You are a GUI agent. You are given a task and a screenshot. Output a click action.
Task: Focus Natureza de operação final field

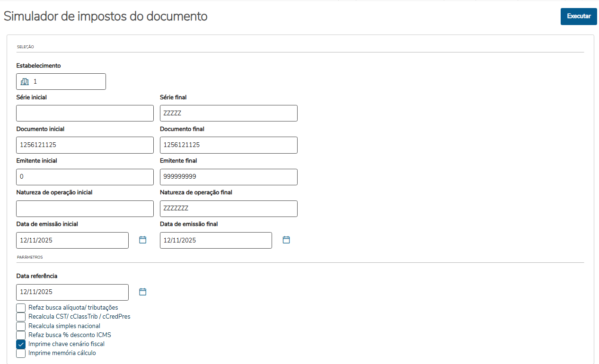pyautogui.click(x=229, y=208)
